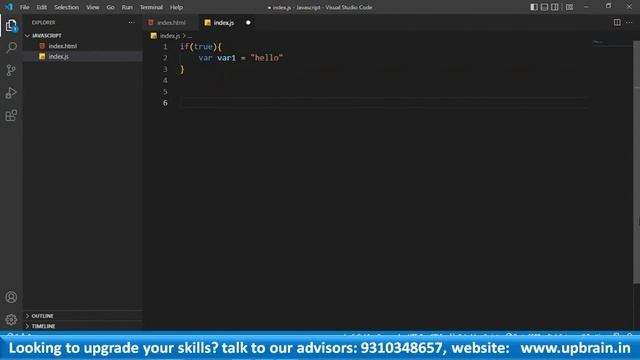Open the Search view in activity bar
Screen dimensions: 640x360
click(11, 47)
